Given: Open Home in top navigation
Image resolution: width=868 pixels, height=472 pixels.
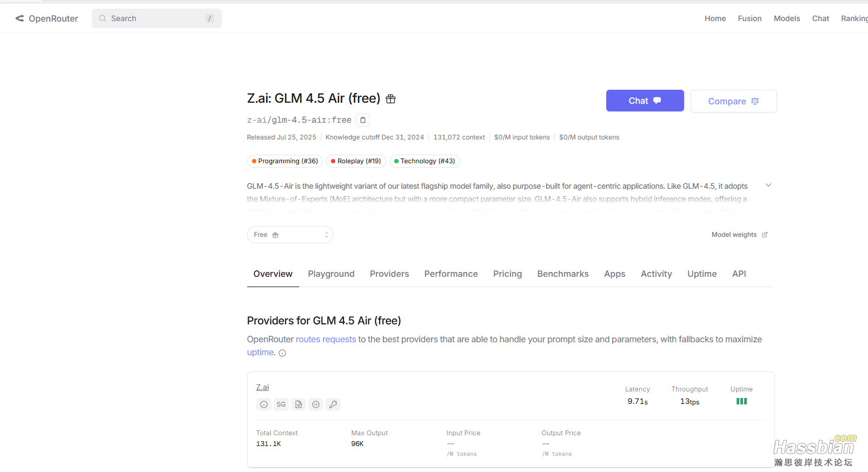Looking at the screenshot, I should point(715,18).
